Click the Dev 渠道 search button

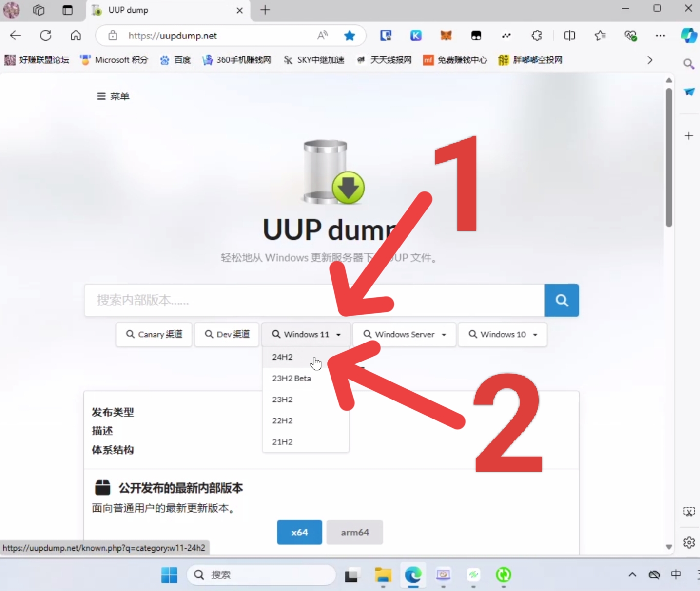coord(227,334)
